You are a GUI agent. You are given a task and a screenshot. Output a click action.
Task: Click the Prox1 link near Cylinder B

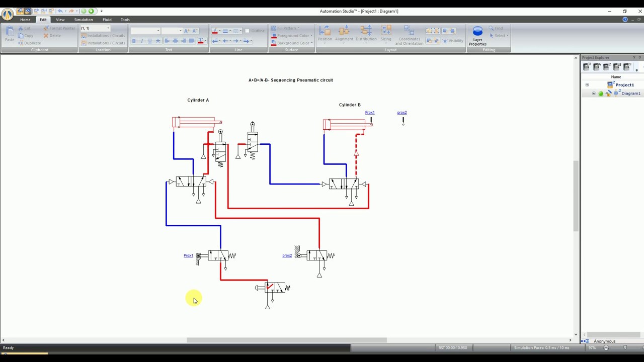point(370,113)
